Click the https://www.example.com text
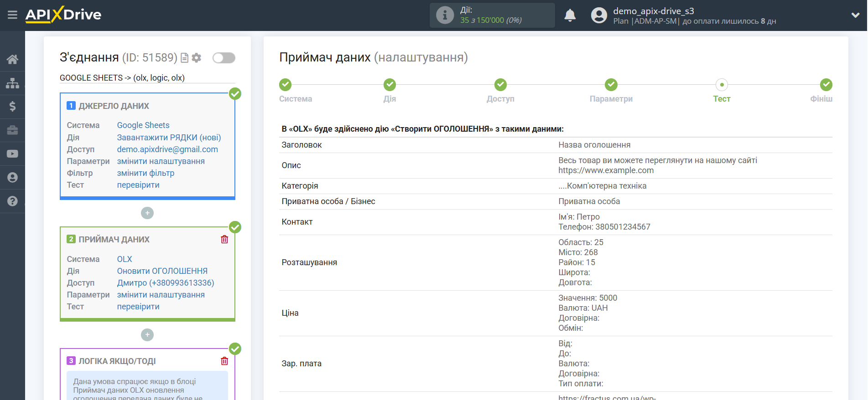 (x=606, y=170)
